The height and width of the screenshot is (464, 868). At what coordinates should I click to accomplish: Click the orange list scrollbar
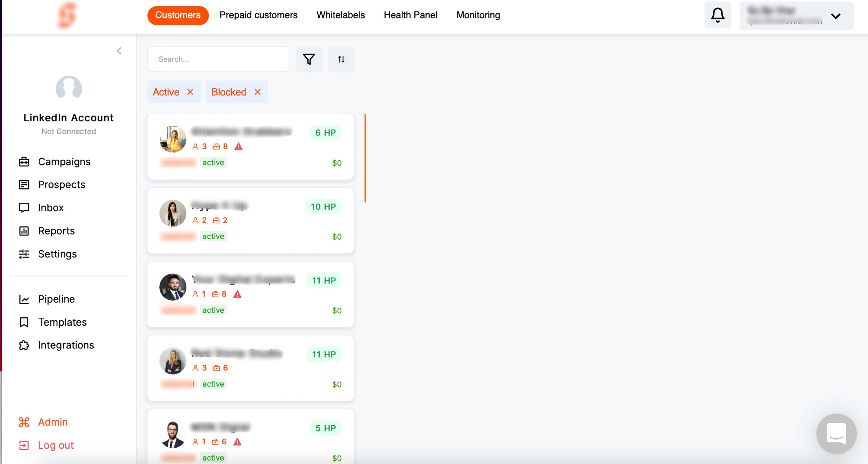pos(365,158)
